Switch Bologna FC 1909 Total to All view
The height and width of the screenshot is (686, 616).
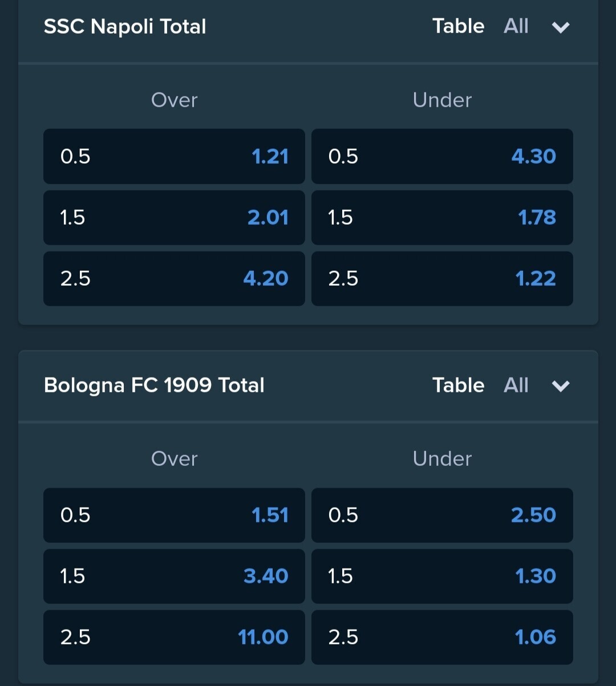click(516, 385)
